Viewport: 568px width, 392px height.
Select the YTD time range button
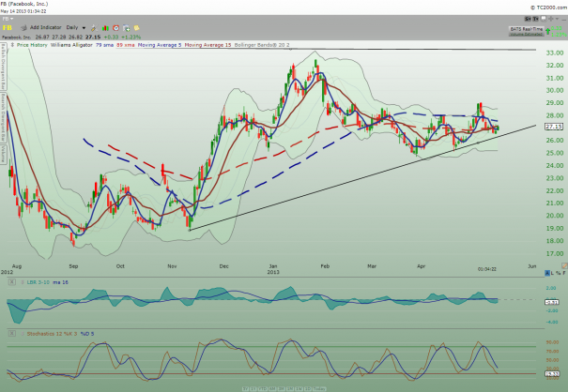tap(263, 389)
